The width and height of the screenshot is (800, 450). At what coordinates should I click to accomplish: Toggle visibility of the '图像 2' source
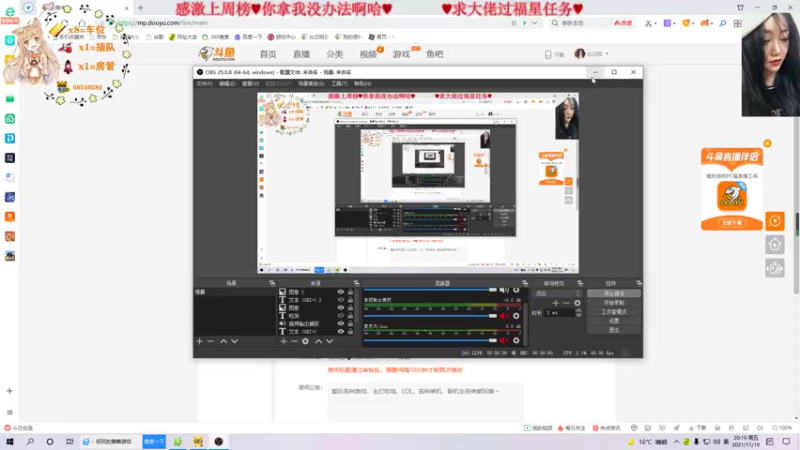[x=340, y=292]
